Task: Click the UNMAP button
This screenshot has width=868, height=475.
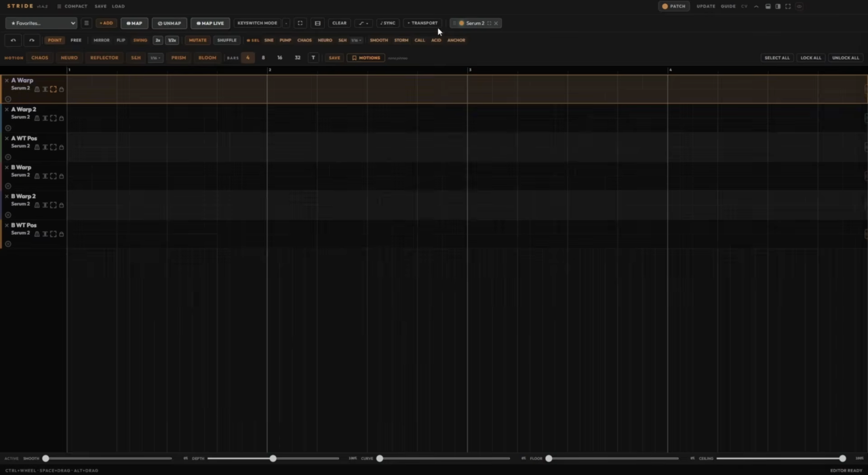Action: (x=170, y=23)
